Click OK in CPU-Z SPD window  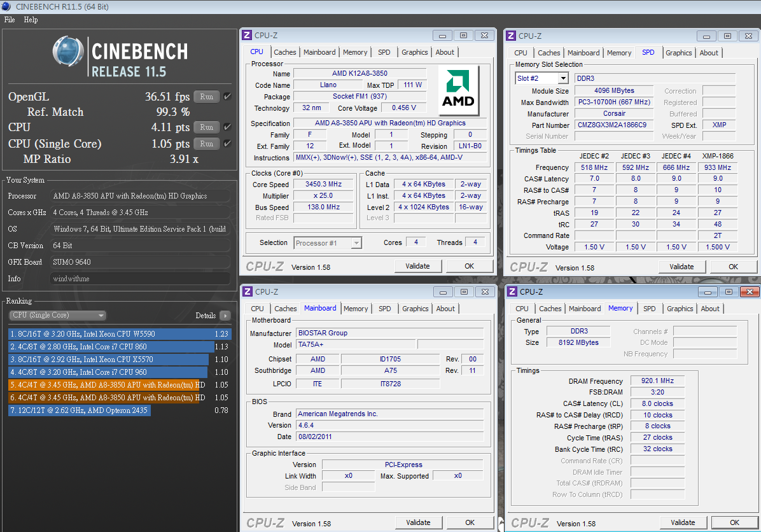(734, 267)
